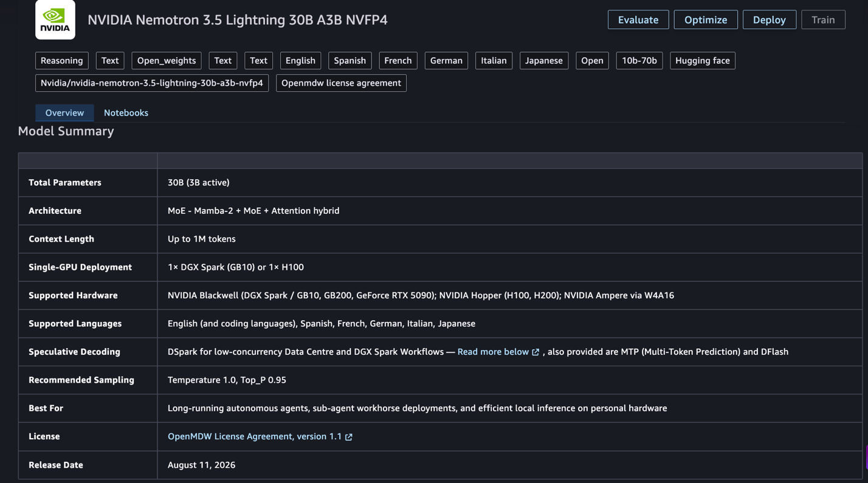Click the NVIDIA Blackwell hardware list value
This screenshot has height=483, width=868.
(421, 295)
